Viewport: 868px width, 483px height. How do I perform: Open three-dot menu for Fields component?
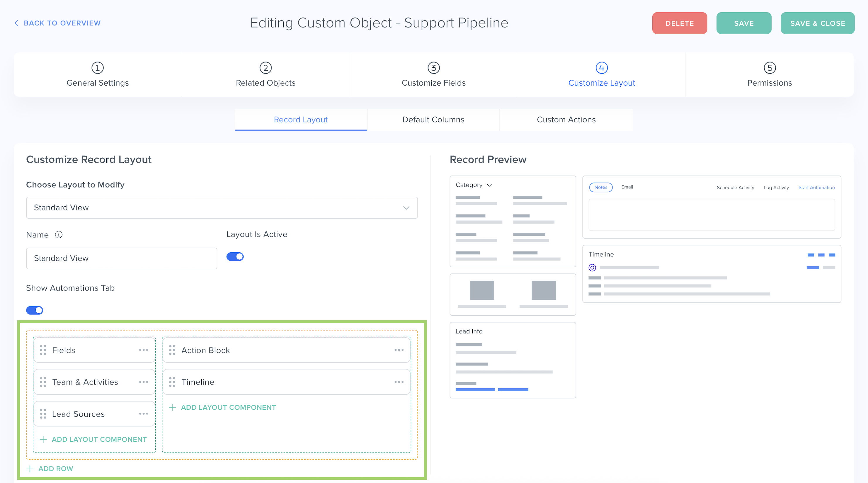144,350
